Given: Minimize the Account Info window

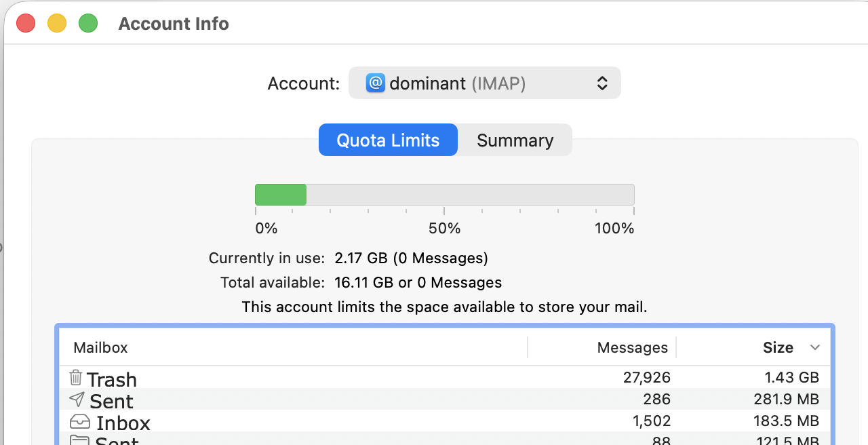Looking at the screenshot, I should (57, 24).
